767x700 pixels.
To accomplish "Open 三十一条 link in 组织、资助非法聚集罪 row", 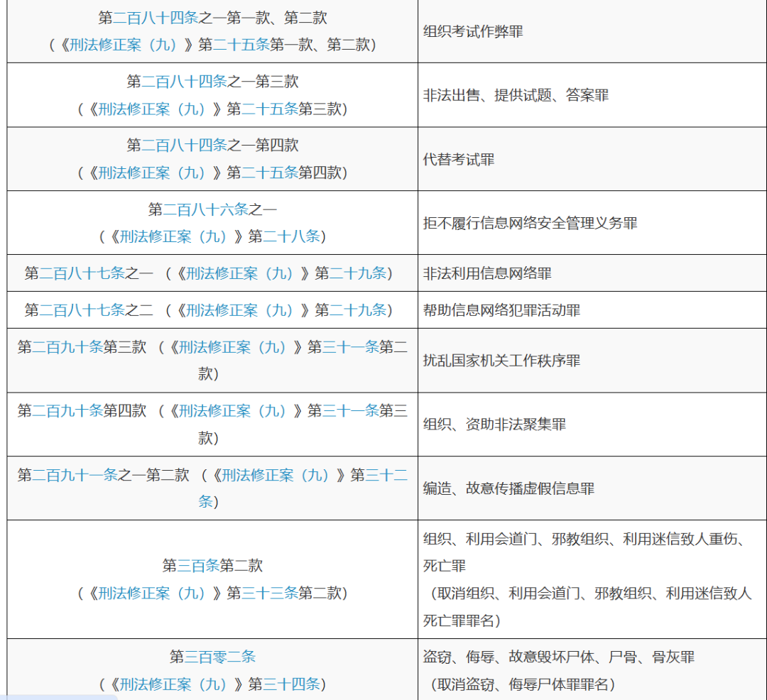I will coord(350,410).
